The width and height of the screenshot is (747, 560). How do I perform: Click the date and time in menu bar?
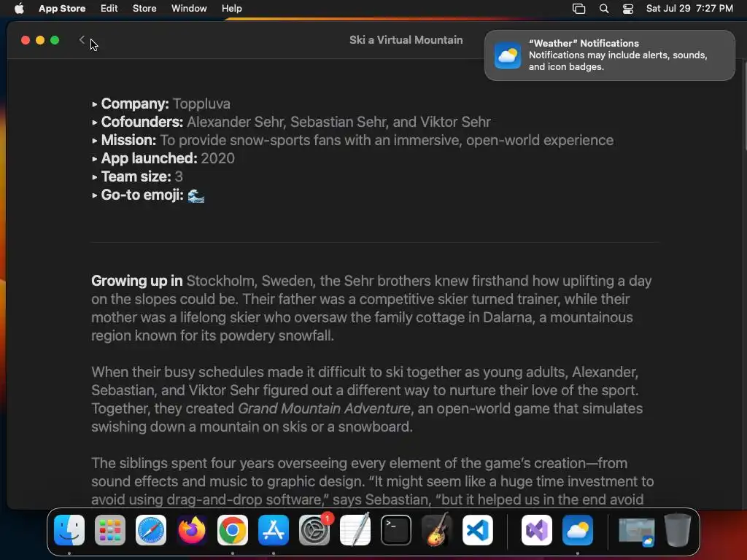pyautogui.click(x=689, y=8)
